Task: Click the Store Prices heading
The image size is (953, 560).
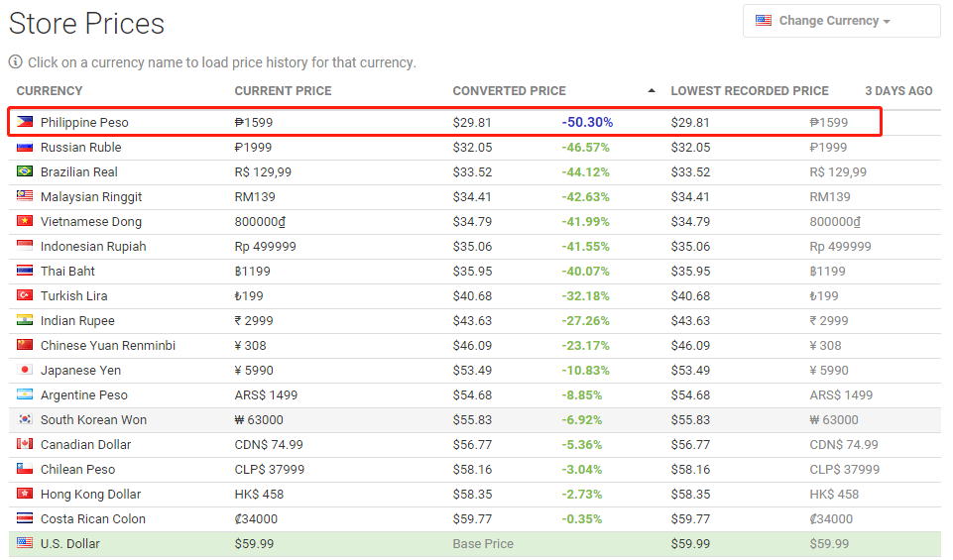Action: coord(86,24)
